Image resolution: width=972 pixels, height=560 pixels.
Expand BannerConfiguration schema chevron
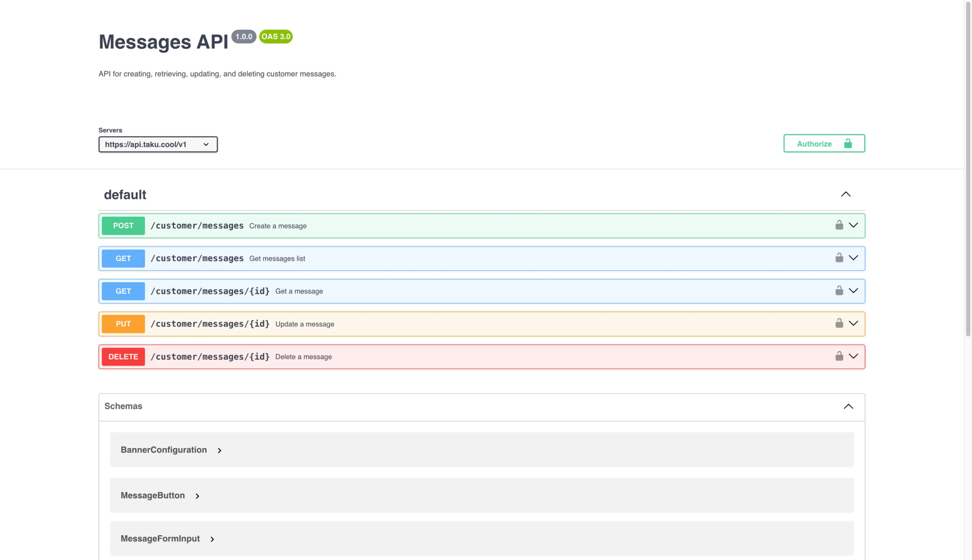pos(219,450)
